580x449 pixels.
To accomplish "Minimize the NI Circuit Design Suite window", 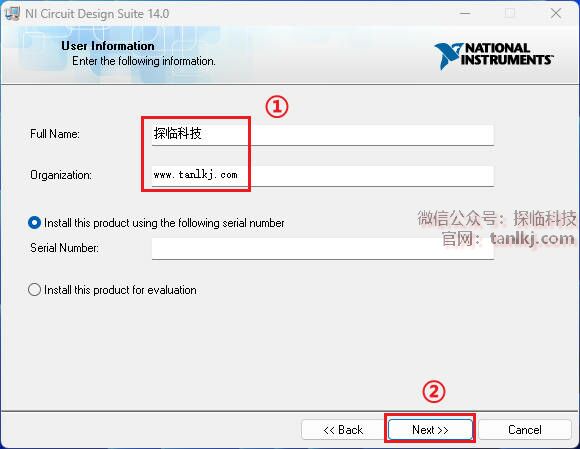I will point(465,14).
